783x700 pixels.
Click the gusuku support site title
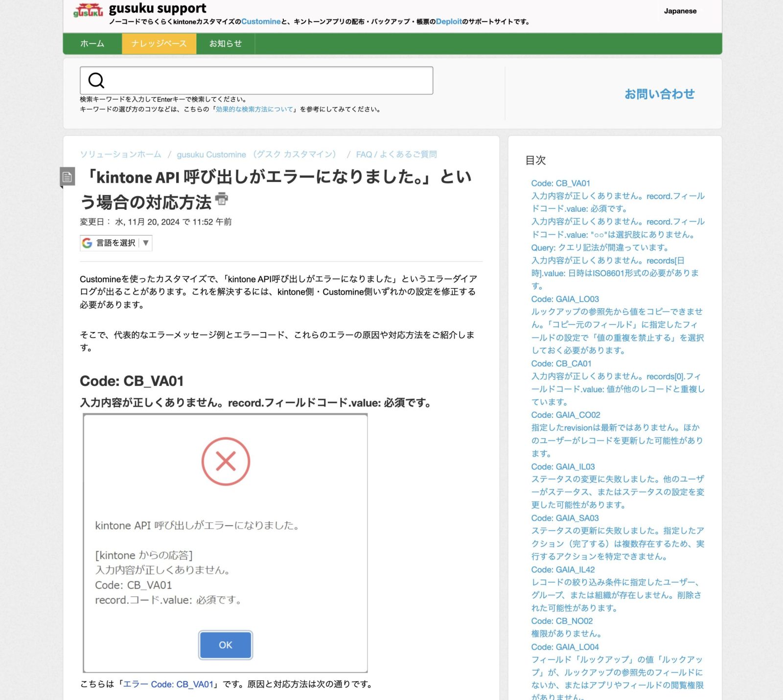pos(158,8)
